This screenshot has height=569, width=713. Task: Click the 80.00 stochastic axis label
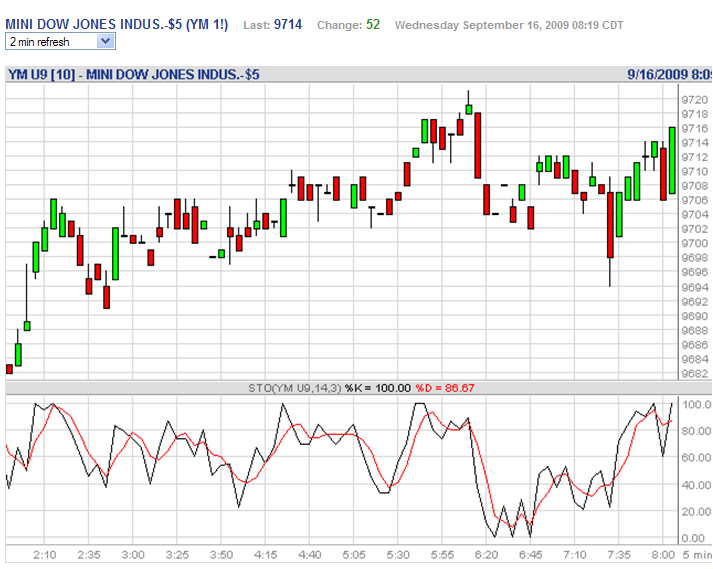(696, 431)
